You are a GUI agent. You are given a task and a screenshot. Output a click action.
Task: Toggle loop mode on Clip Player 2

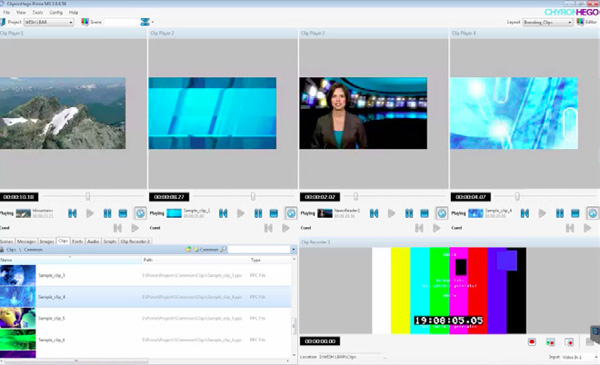[x=291, y=213]
